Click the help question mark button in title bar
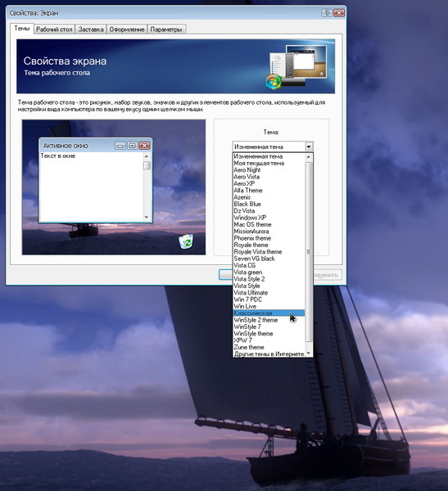This screenshot has height=491, width=448. coord(326,13)
